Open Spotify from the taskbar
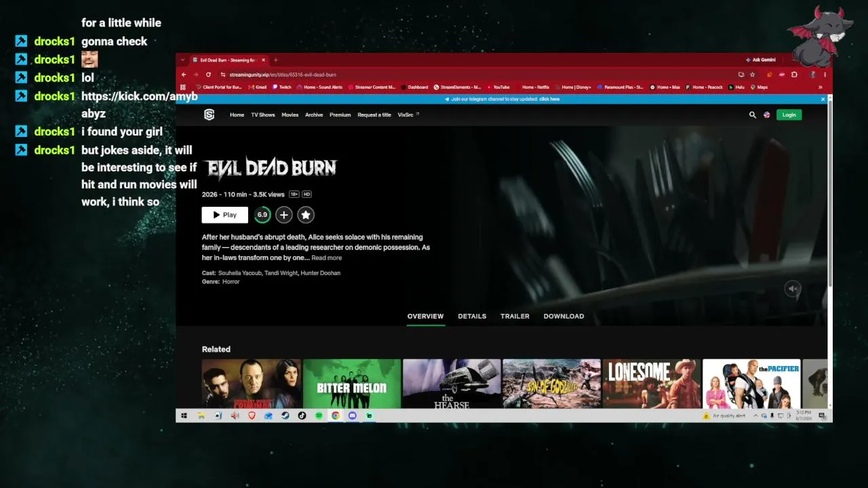This screenshot has width=868, height=488. [319, 415]
